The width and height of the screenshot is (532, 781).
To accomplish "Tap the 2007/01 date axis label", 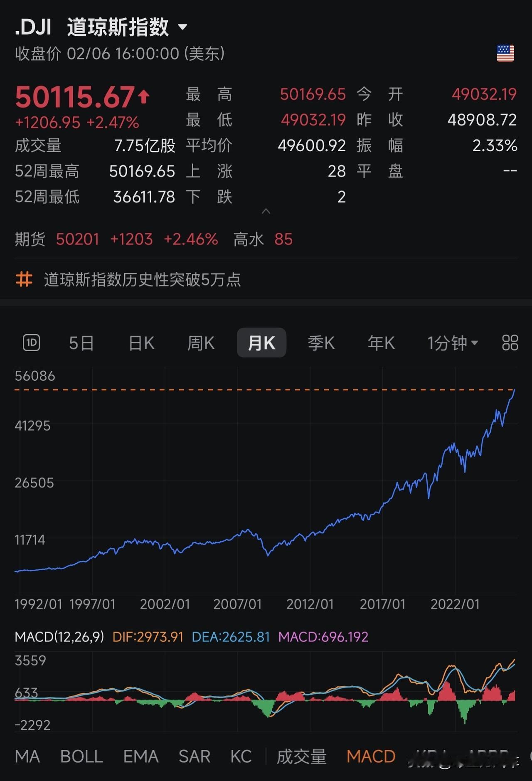I will click(x=238, y=604).
